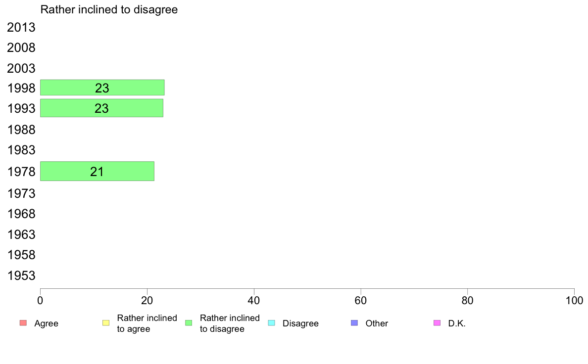Click the Disagree legend label
The width and height of the screenshot is (588, 364).
pos(300,323)
